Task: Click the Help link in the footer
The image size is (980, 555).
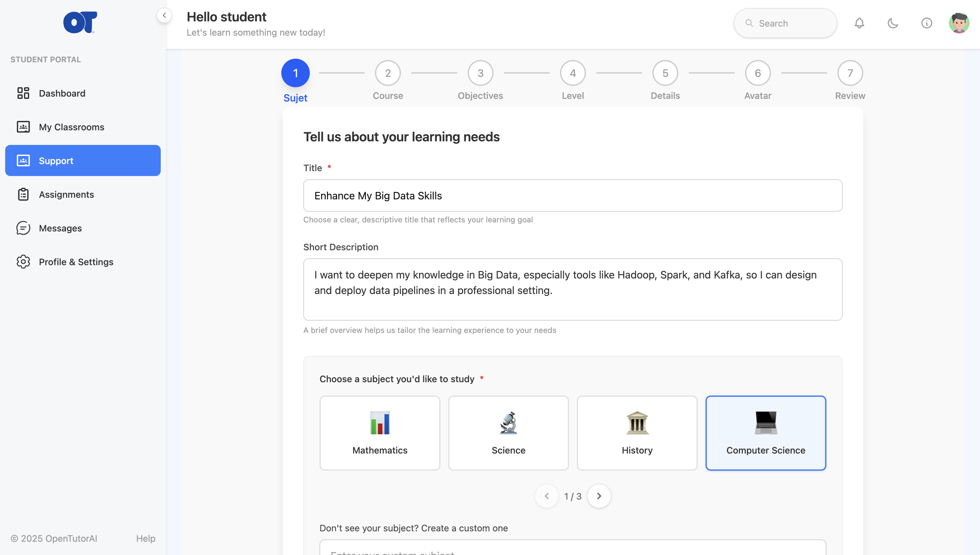Action: (x=146, y=538)
